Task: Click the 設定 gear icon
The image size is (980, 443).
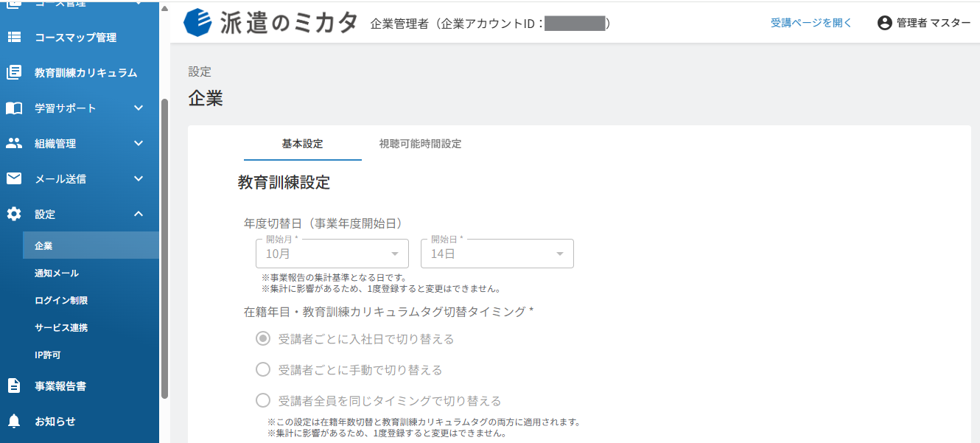Action: point(13,214)
